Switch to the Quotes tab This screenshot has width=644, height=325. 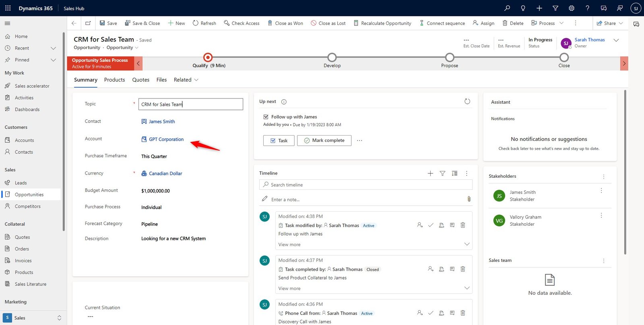pyautogui.click(x=141, y=80)
